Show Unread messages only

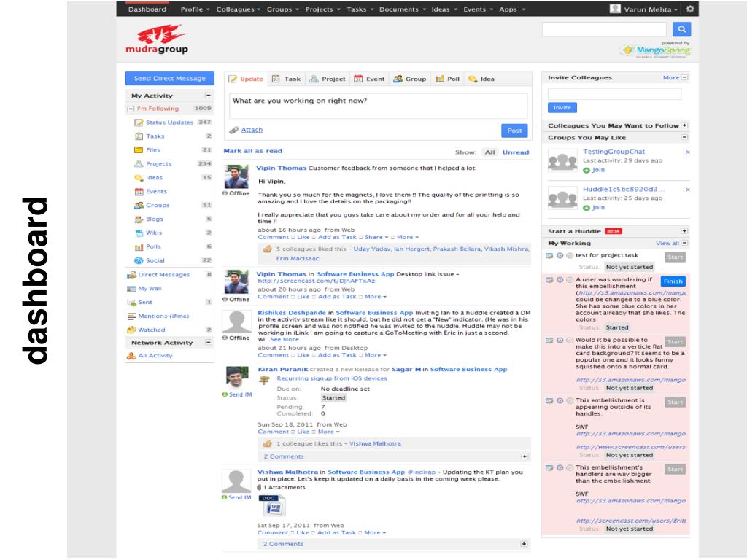tap(516, 152)
